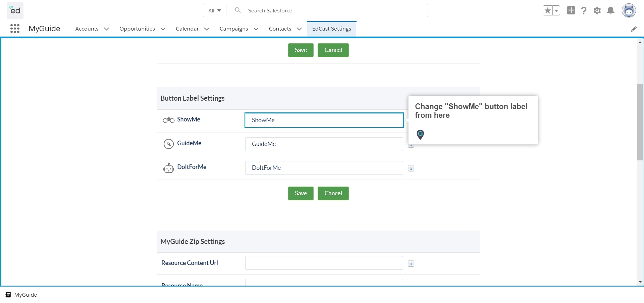Expand the Accounts tab chevron
This screenshot has height=303, width=644.
tap(107, 29)
